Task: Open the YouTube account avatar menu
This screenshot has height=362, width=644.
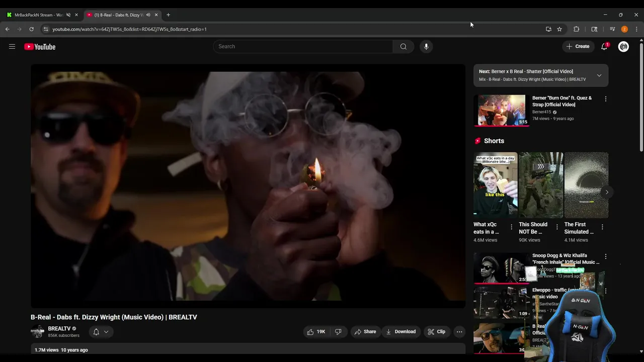Action: click(x=623, y=46)
